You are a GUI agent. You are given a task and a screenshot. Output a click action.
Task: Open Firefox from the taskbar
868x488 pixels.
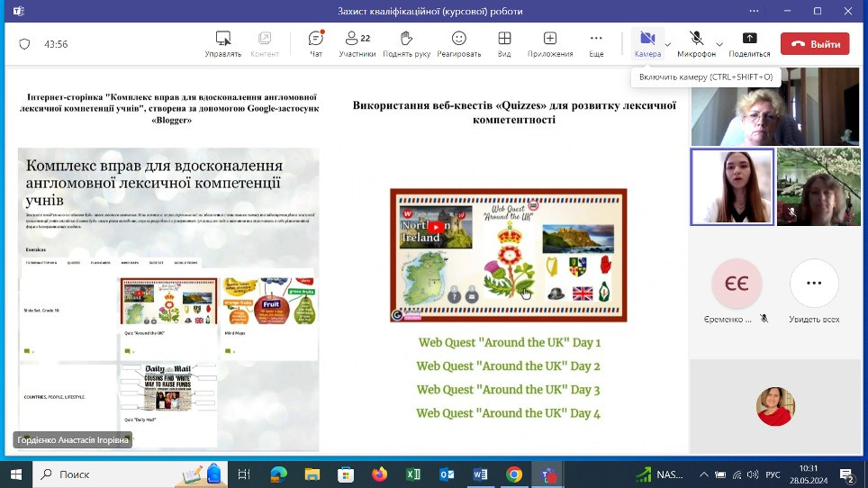380,474
